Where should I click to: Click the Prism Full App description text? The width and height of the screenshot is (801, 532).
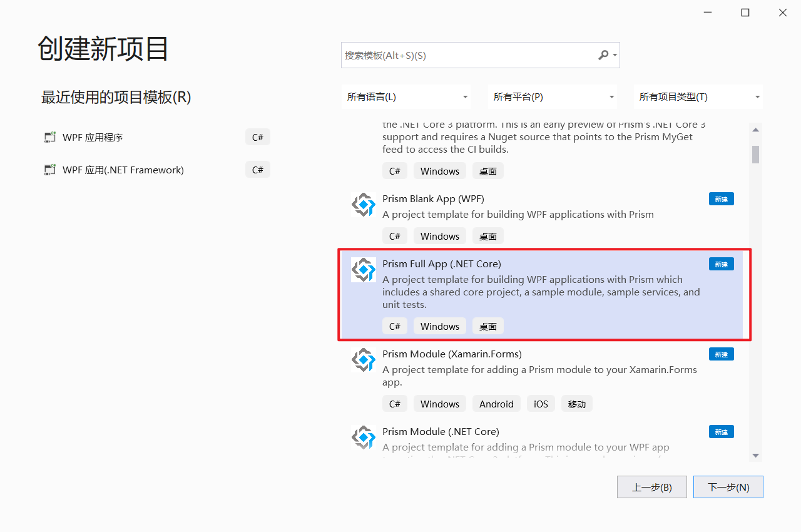point(541,292)
